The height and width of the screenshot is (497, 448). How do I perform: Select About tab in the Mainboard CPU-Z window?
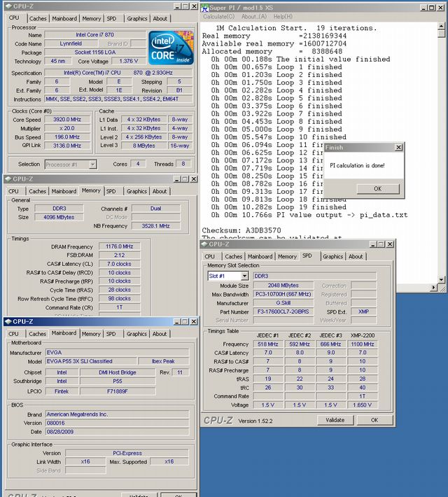click(x=160, y=334)
